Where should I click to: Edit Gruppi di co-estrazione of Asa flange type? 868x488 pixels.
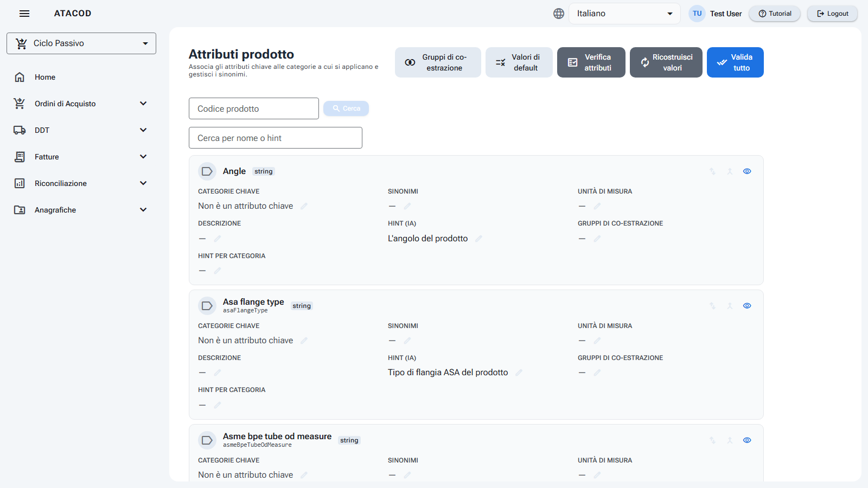click(597, 373)
